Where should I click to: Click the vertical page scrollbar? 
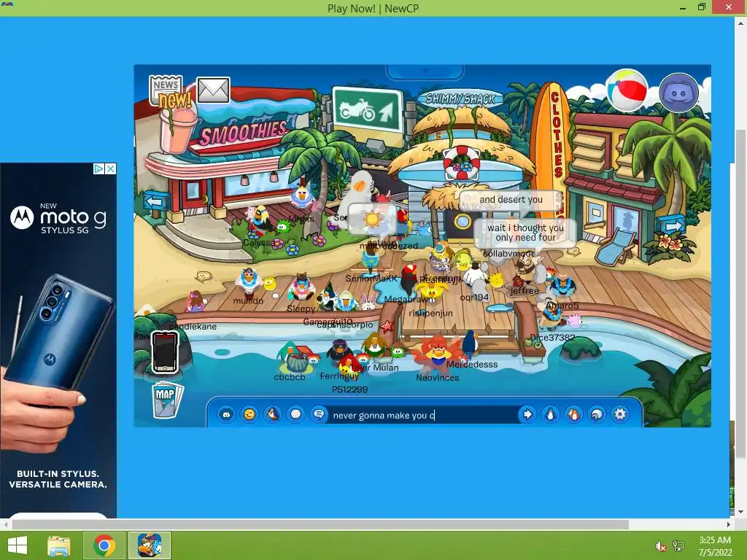click(x=740, y=293)
